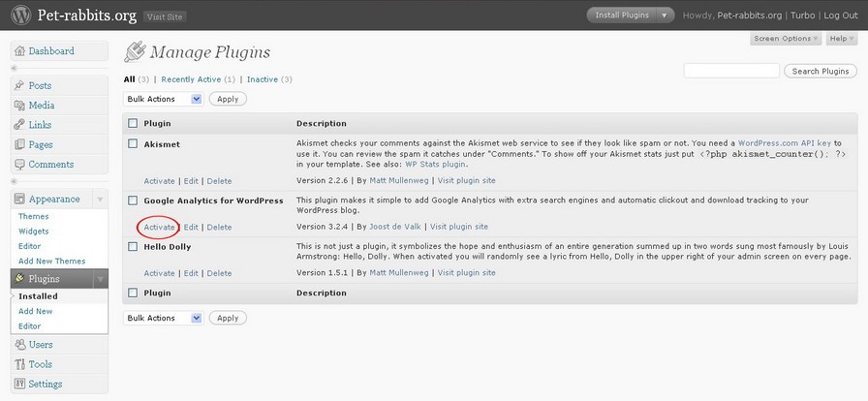This screenshot has height=401, width=868.
Task: Check the Hello Dolly plugin checkbox
Action: (133, 246)
